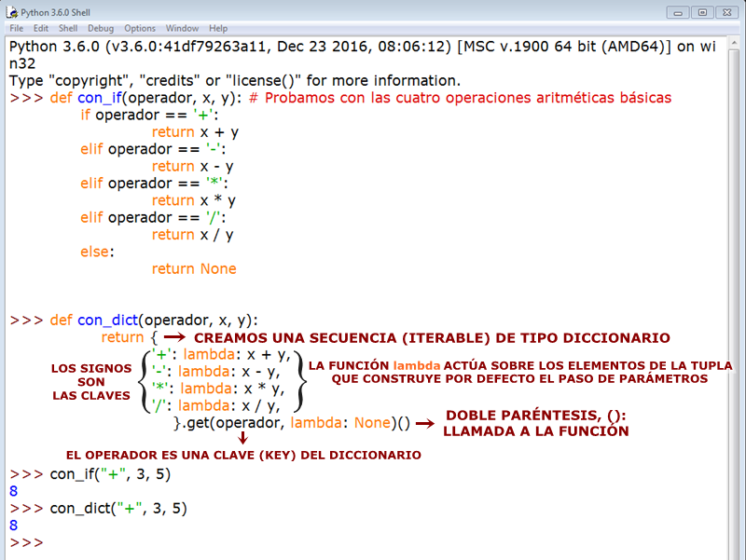
Task: Open the Options menu
Action: tap(139, 28)
